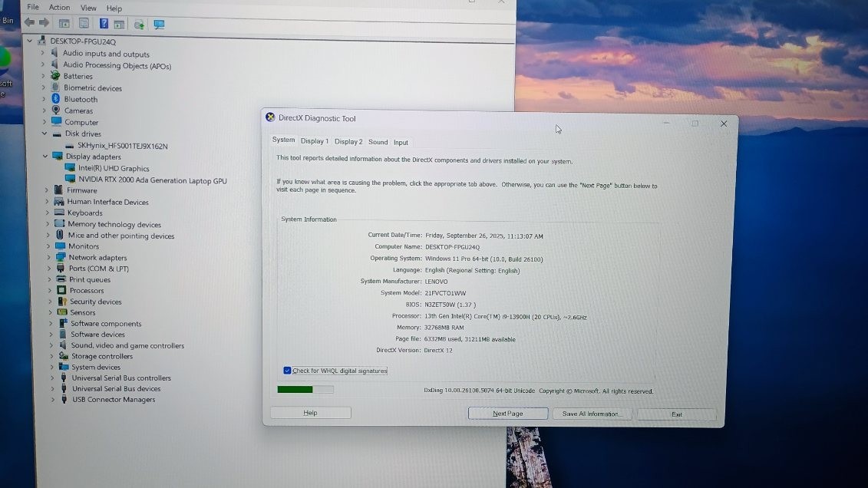Click the Security devices category icon
Image resolution: width=868 pixels, height=488 pixels.
click(x=62, y=302)
